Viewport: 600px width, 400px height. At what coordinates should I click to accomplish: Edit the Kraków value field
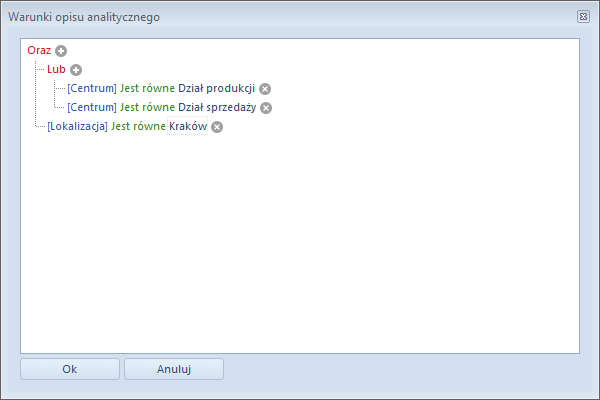pos(188,126)
